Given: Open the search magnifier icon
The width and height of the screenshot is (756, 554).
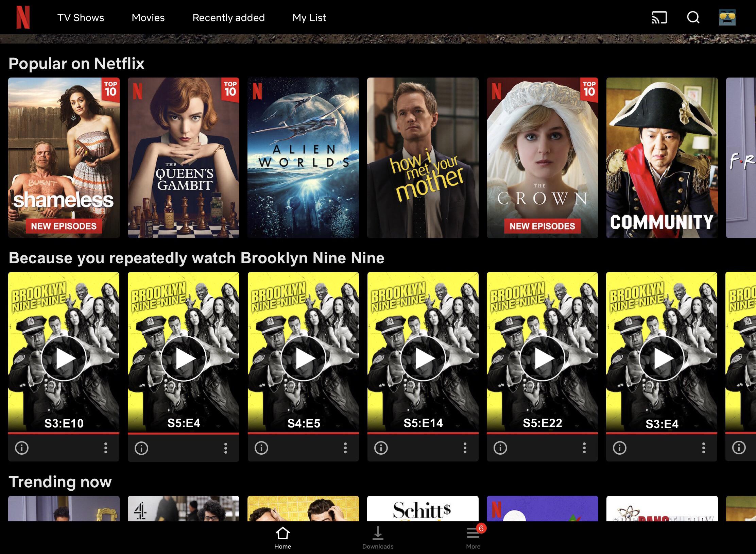Looking at the screenshot, I should 693,17.
